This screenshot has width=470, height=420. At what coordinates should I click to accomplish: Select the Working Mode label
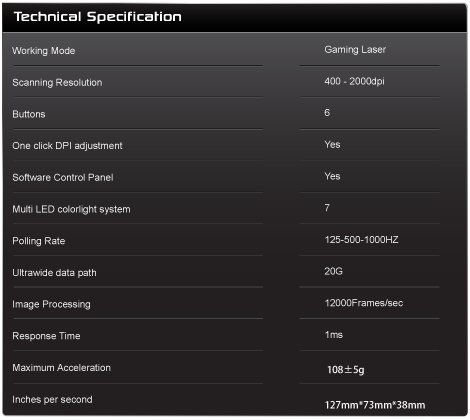coord(44,51)
